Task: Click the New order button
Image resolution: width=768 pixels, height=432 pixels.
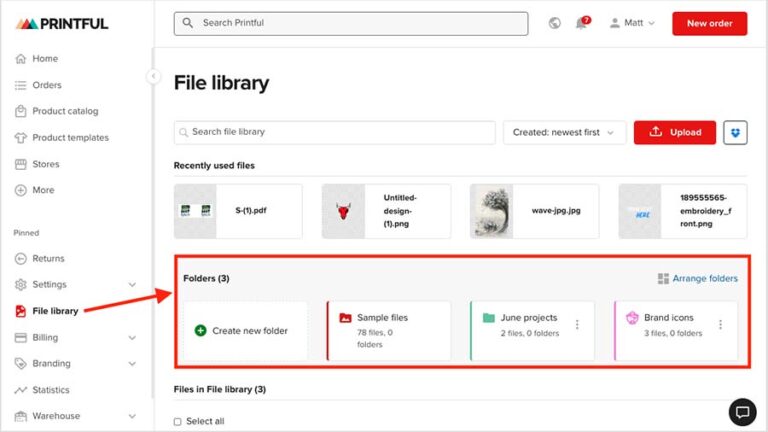Action: (x=709, y=23)
